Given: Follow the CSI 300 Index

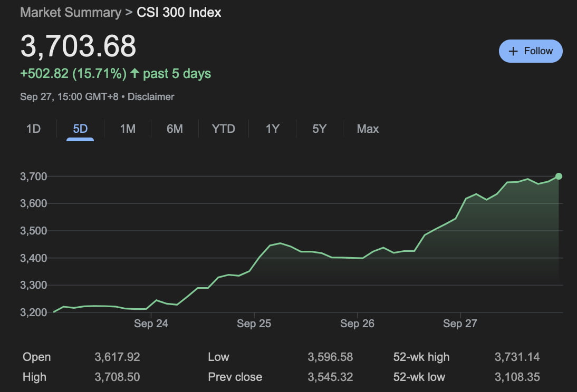Looking at the screenshot, I should tap(531, 51).
